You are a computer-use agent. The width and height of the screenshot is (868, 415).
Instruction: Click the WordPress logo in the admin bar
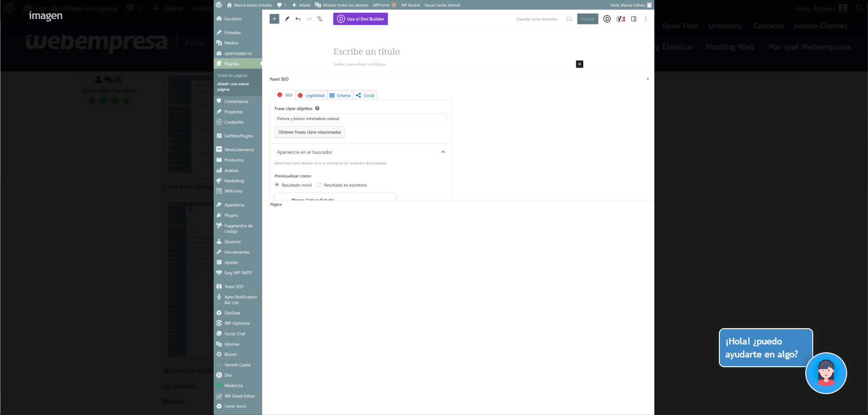click(219, 5)
